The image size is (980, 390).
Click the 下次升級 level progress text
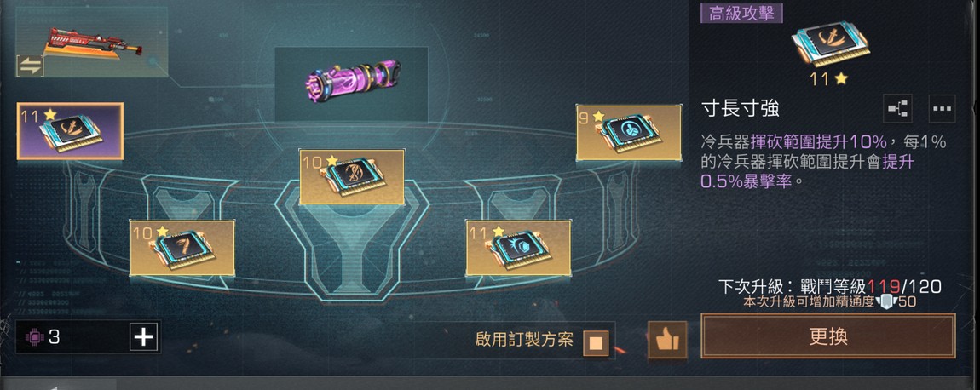829,287
